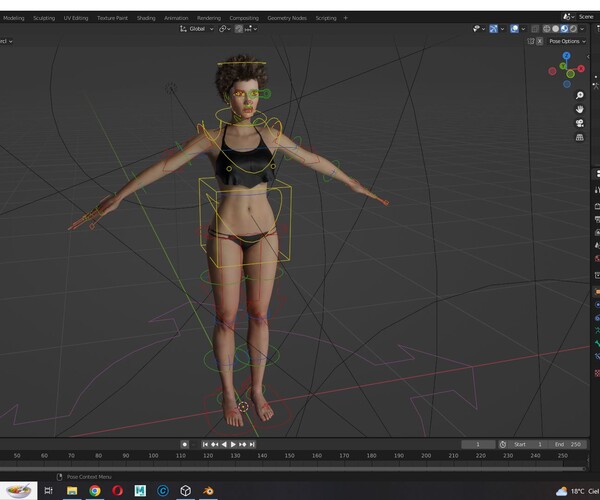
Task: Select material preview viewport shading
Action: click(x=564, y=29)
